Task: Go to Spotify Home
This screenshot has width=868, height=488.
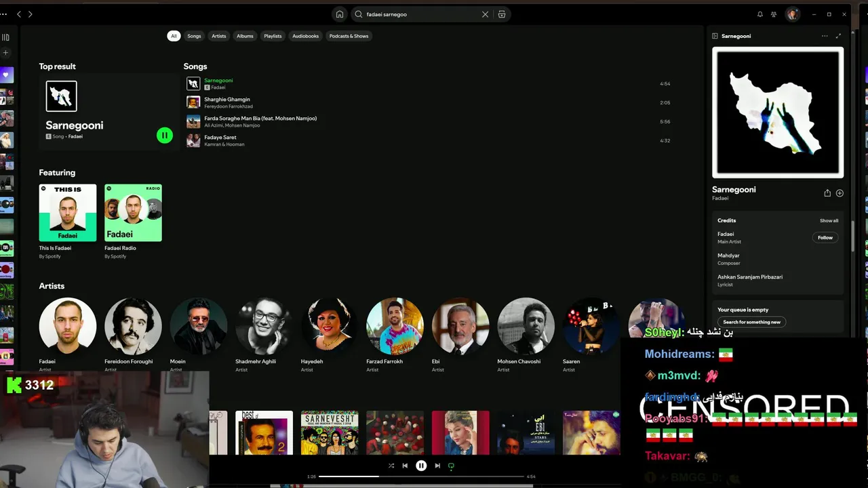Action: click(339, 14)
